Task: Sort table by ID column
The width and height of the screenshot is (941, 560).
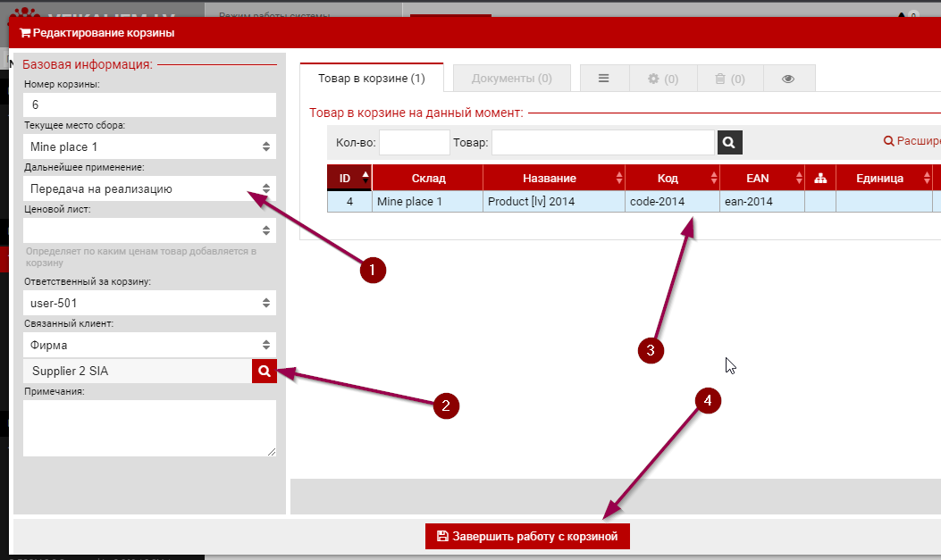Action: click(349, 178)
